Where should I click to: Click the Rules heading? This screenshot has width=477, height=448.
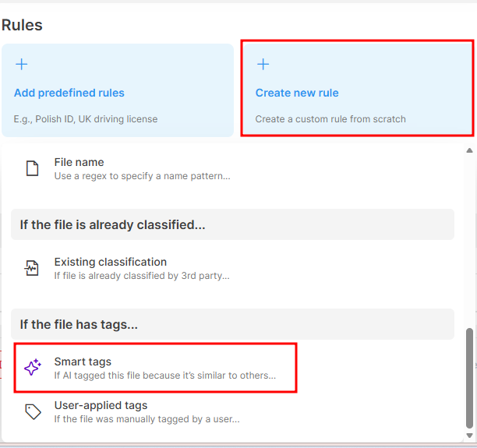click(x=22, y=25)
